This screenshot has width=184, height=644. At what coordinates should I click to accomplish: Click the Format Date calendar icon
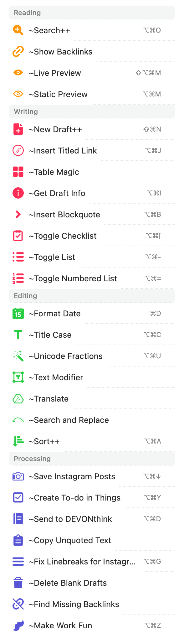click(18, 313)
